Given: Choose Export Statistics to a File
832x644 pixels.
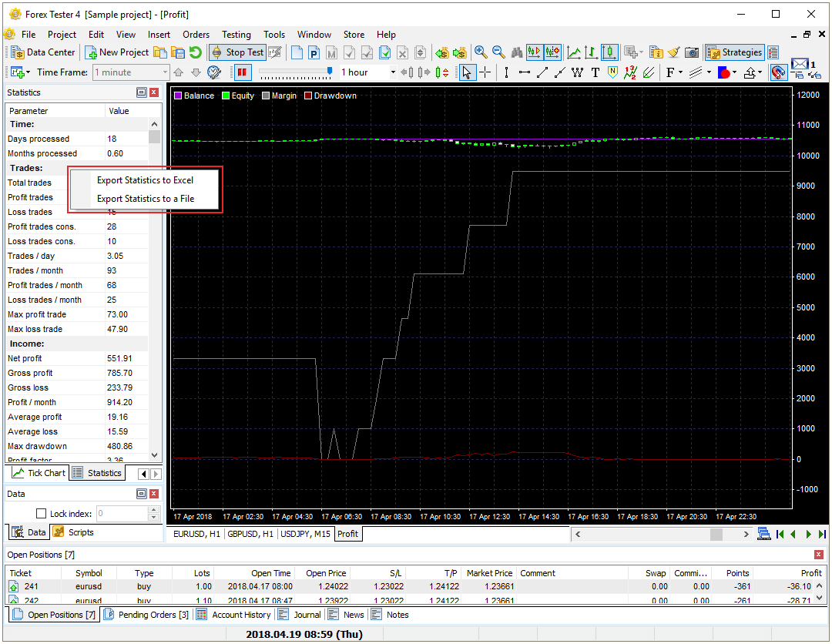Looking at the screenshot, I should [x=145, y=199].
